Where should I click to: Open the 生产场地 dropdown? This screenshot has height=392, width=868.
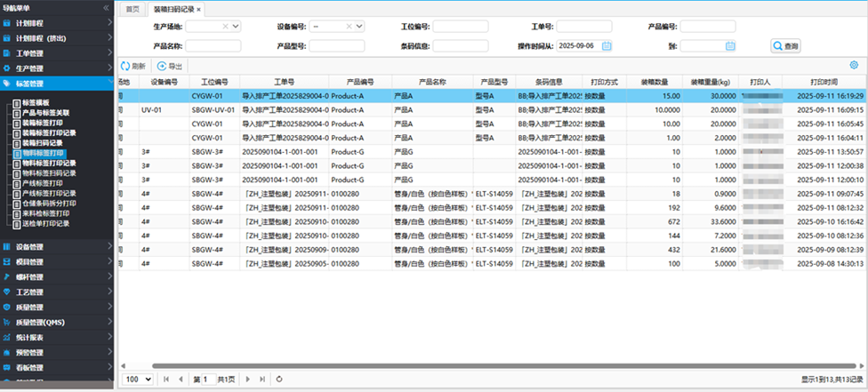click(x=236, y=27)
